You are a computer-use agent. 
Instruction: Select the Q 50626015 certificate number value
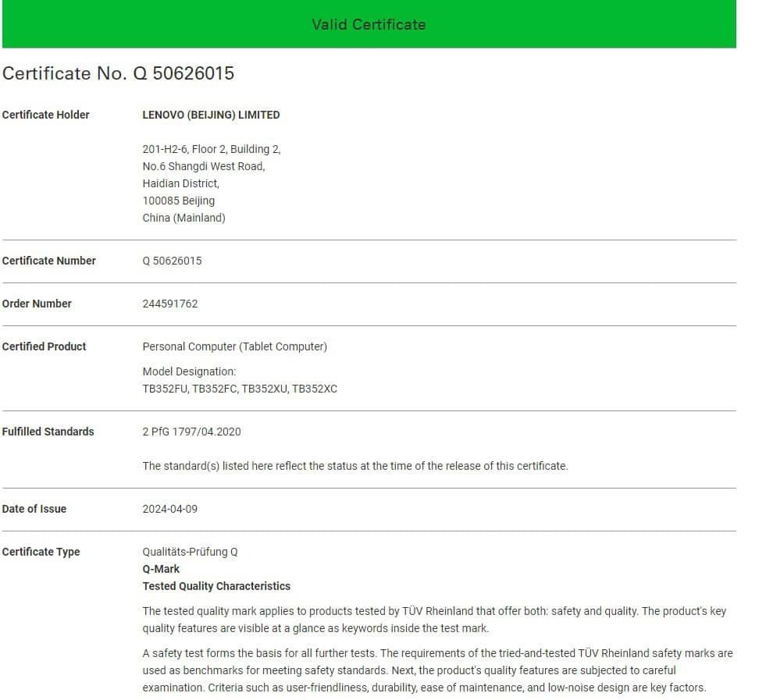(x=172, y=261)
